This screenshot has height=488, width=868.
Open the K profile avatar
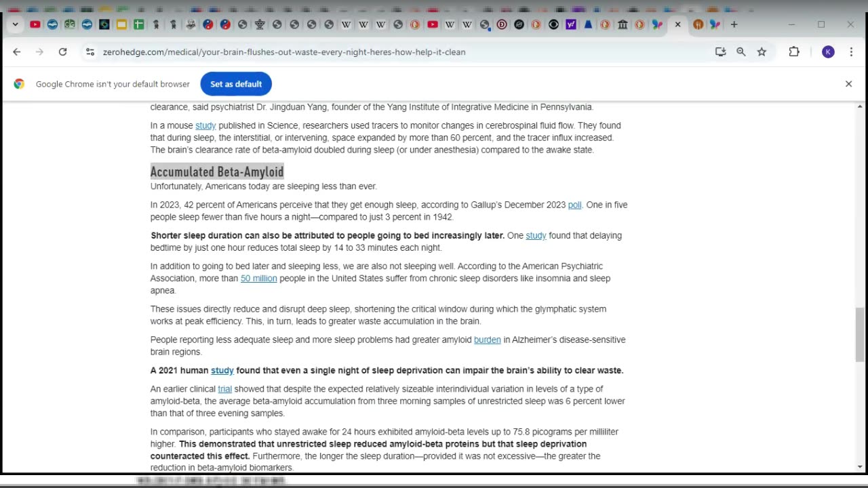828,52
